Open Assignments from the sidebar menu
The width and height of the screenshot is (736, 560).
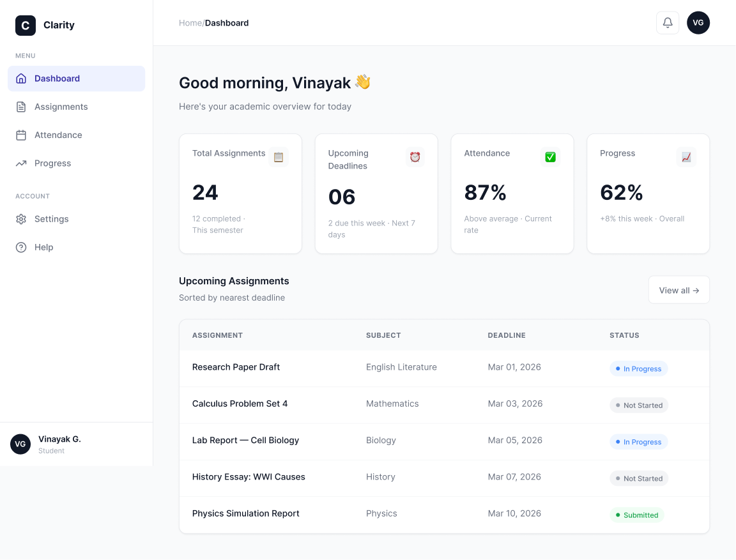(61, 107)
